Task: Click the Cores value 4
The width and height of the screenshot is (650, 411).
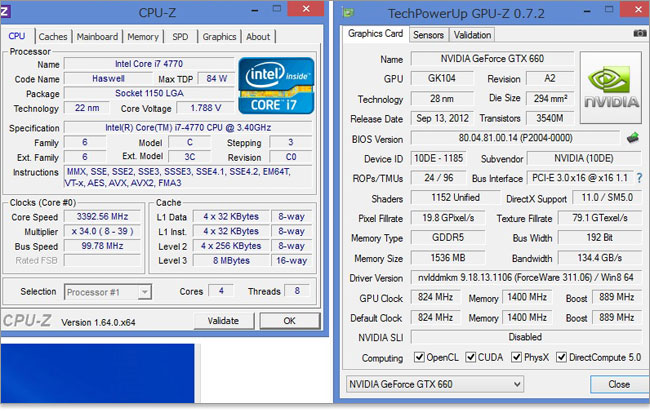Action: click(x=221, y=291)
